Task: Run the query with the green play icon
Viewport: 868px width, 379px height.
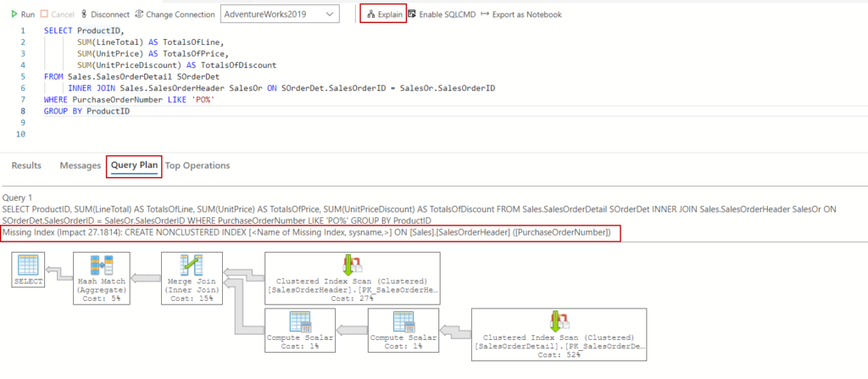Action: 14,14
